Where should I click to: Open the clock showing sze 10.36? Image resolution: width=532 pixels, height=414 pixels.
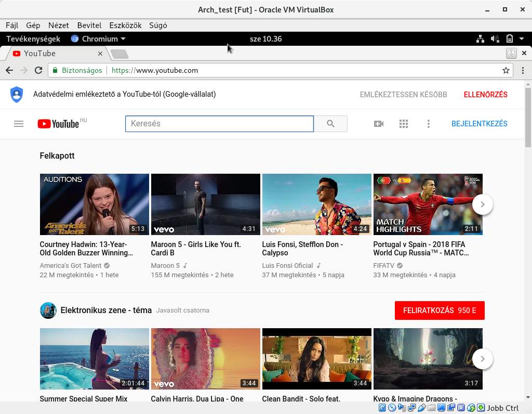point(265,39)
